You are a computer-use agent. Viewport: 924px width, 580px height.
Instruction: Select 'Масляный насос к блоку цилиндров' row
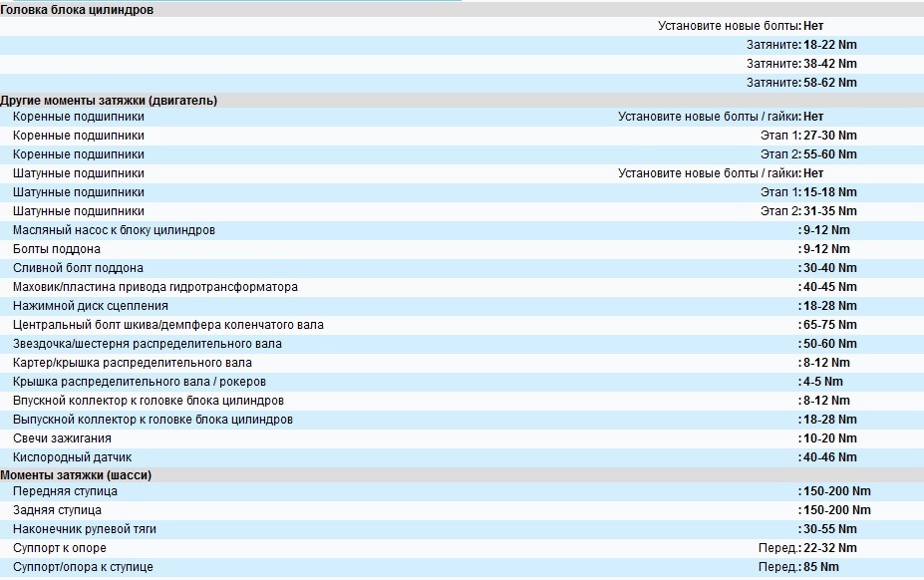462,230
